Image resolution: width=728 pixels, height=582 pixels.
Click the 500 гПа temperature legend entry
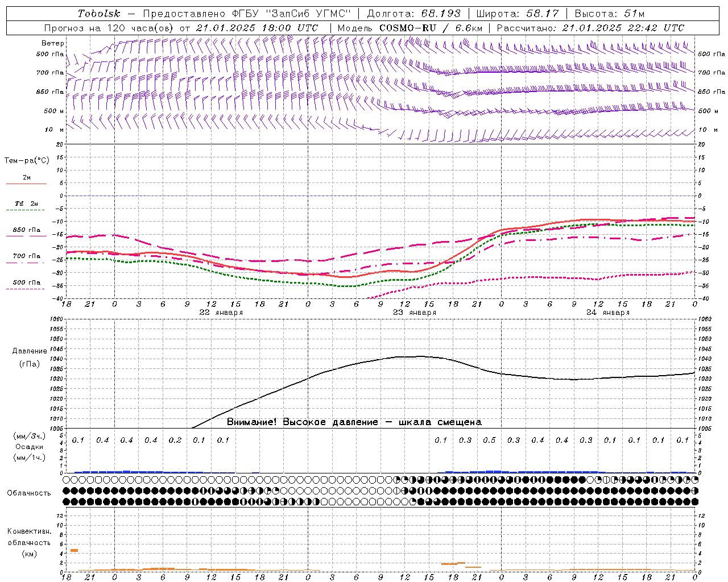[x=27, y=282]
